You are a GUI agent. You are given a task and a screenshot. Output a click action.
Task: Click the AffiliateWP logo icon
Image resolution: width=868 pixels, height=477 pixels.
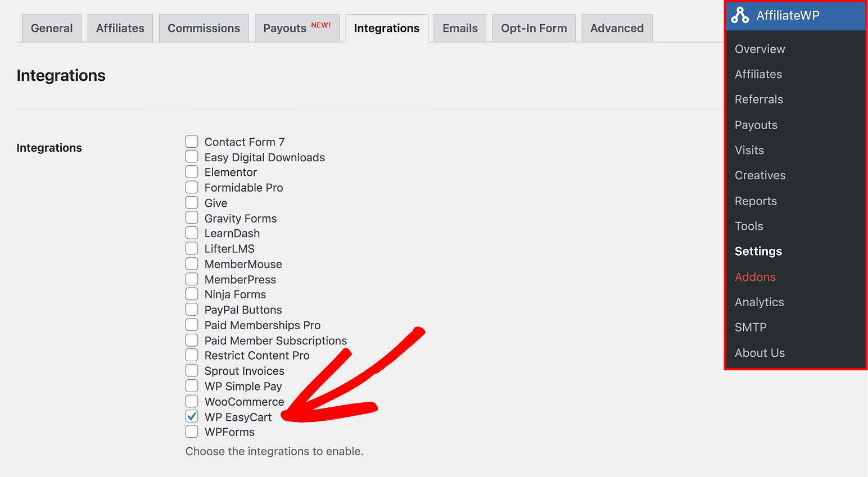point(740,16)
